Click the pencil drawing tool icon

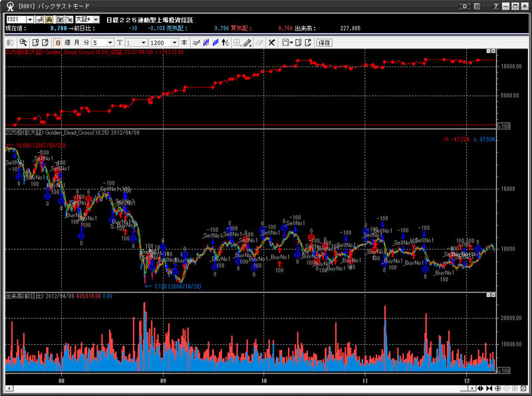[x=247, y=43]
